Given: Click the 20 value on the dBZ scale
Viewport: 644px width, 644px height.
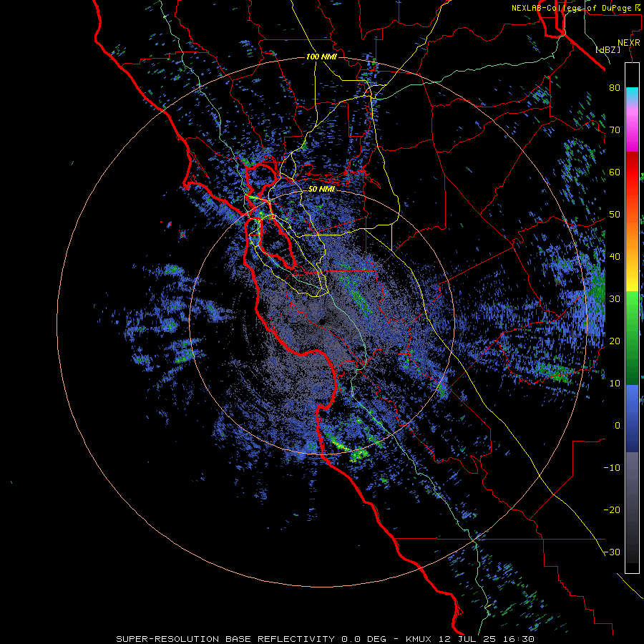Looking at the screenshot, I should pyautogui.click(x=615, y=341).
